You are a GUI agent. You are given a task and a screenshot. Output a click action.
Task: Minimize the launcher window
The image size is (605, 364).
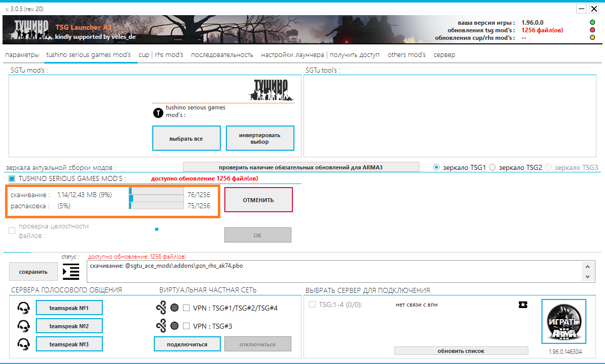click(x=582, y=9)
